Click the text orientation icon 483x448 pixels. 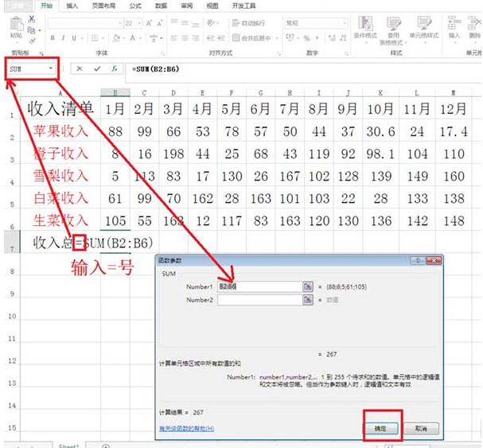pyautogui.click(x=211, y=22)
